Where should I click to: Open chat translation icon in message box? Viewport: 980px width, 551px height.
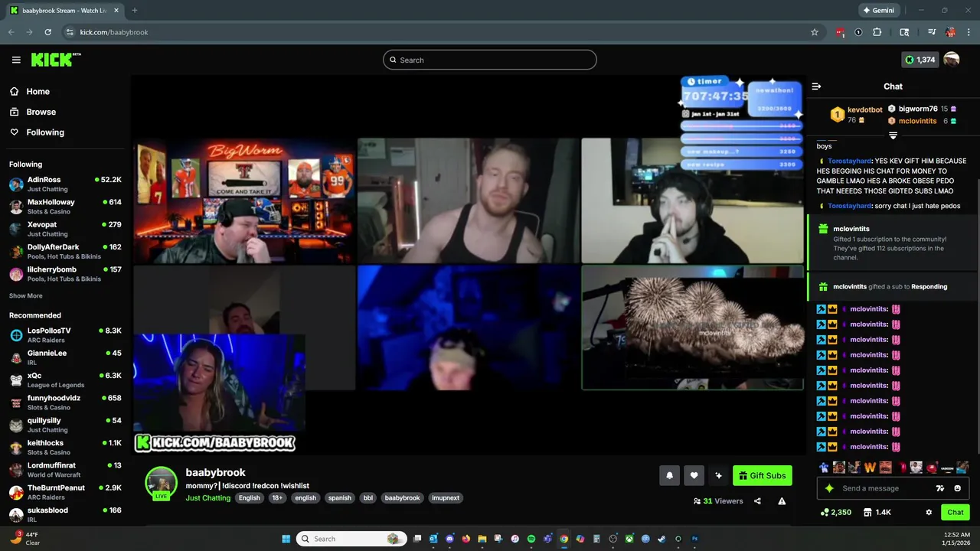(940, 488)
